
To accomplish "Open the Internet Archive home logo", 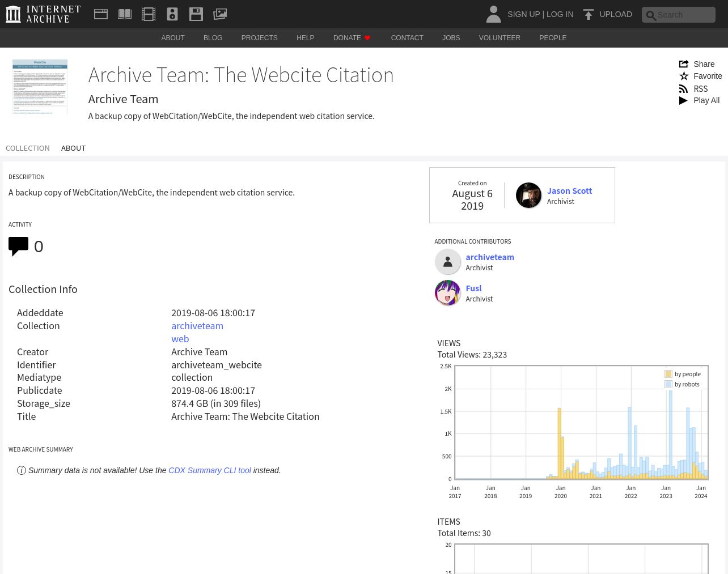I will pyautogui.click(x=43, y=14).
